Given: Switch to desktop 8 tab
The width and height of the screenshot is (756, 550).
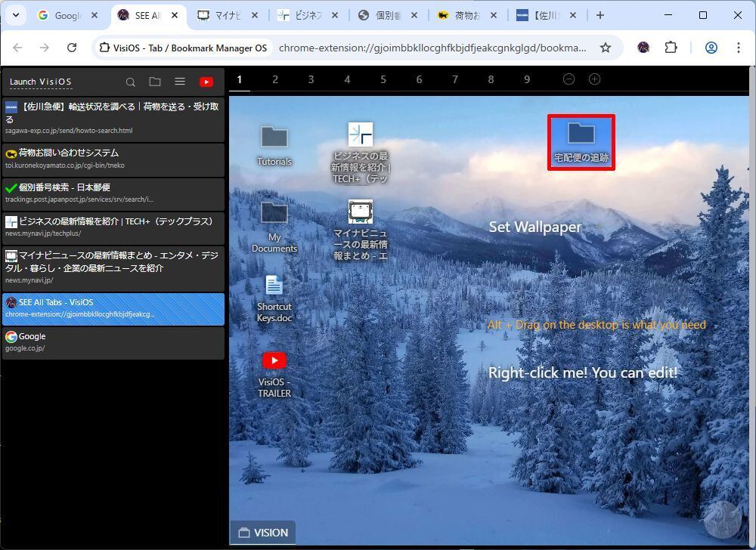Looking at the screenshot, I should tap(491, 79).
